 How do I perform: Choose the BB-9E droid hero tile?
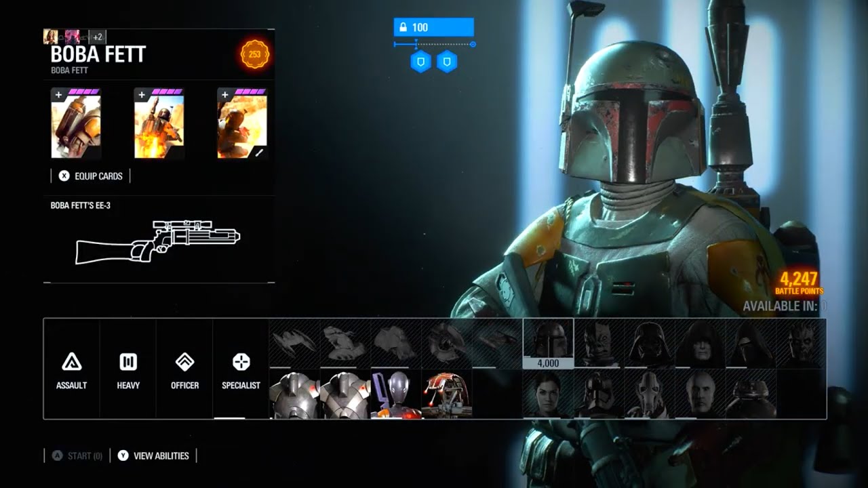click(751, 394)
